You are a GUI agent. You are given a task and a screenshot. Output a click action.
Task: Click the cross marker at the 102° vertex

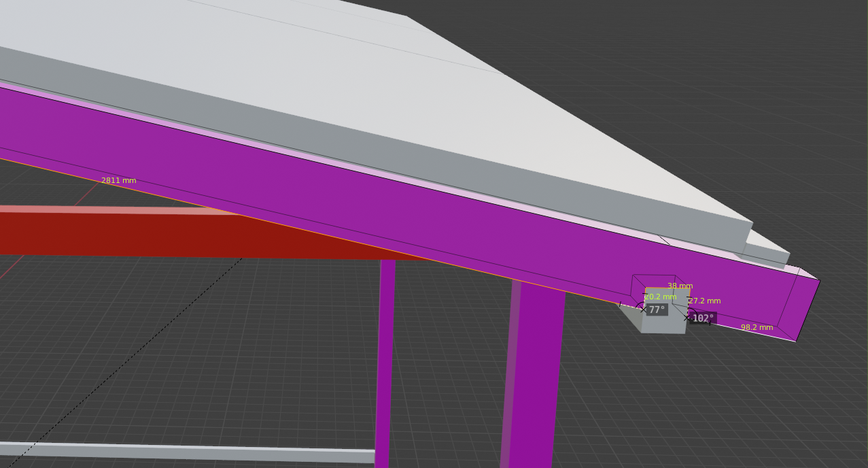click(687, 318)
